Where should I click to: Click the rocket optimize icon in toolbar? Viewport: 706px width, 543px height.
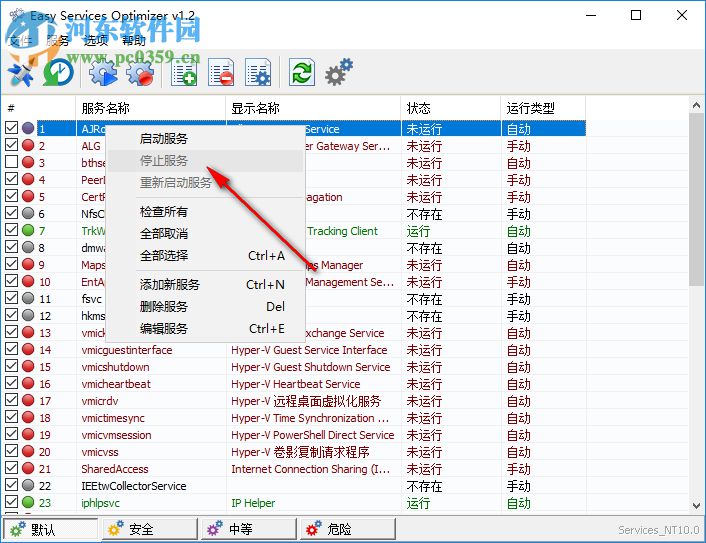[21, 73]
